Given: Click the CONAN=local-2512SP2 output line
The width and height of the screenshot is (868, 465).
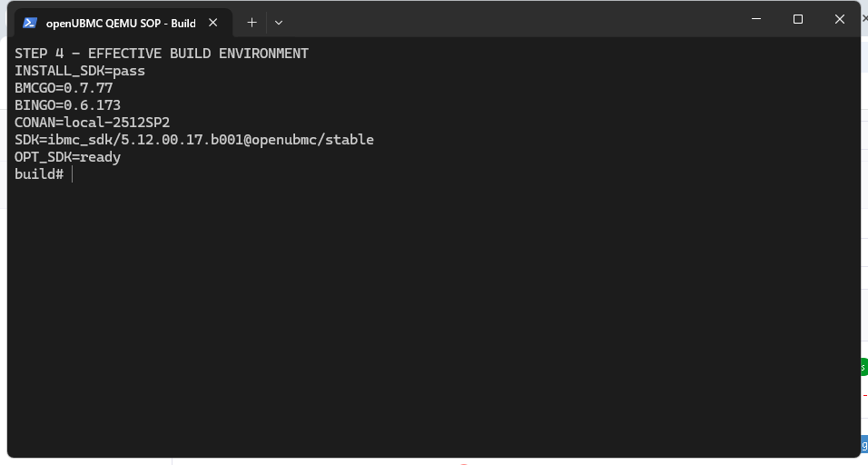Looking at the screenshot, I should click(93, 123).
